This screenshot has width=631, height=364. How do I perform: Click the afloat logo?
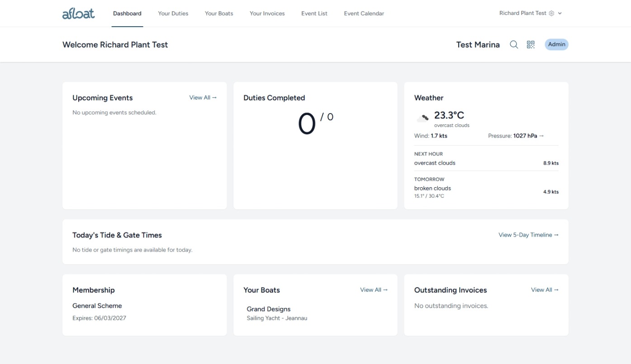[79, 13]
